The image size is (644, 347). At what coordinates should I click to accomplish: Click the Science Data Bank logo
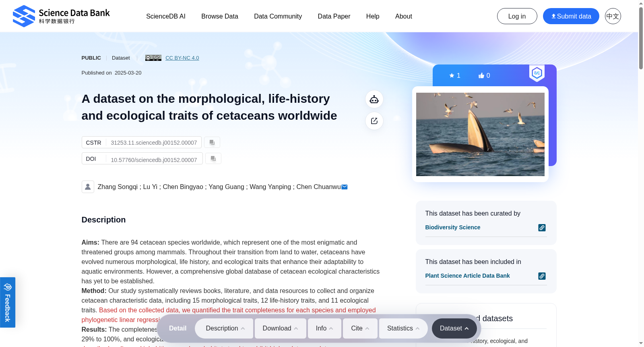click(61, 16)
